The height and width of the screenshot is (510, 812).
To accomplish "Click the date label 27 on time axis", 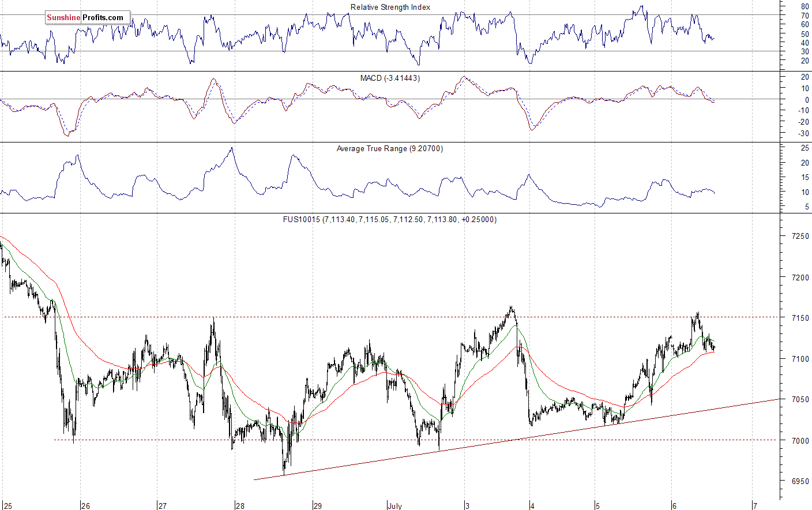I will [163, 506].
